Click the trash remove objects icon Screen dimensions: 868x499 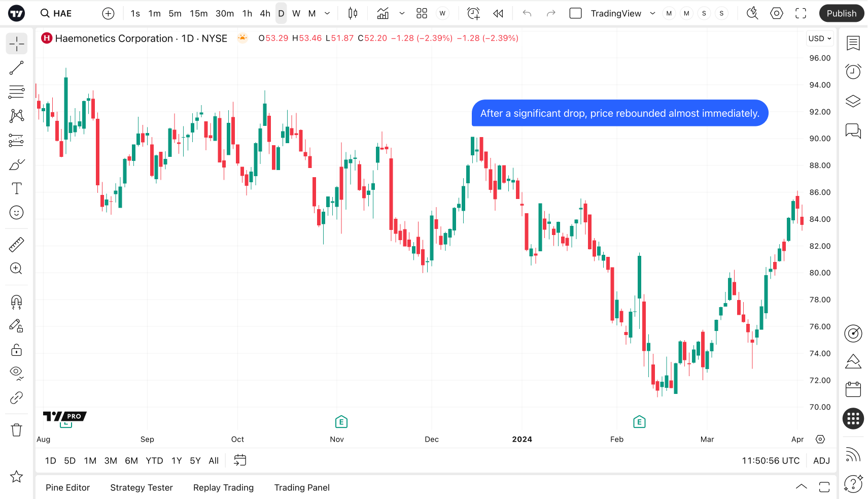[x=16, y=430]
